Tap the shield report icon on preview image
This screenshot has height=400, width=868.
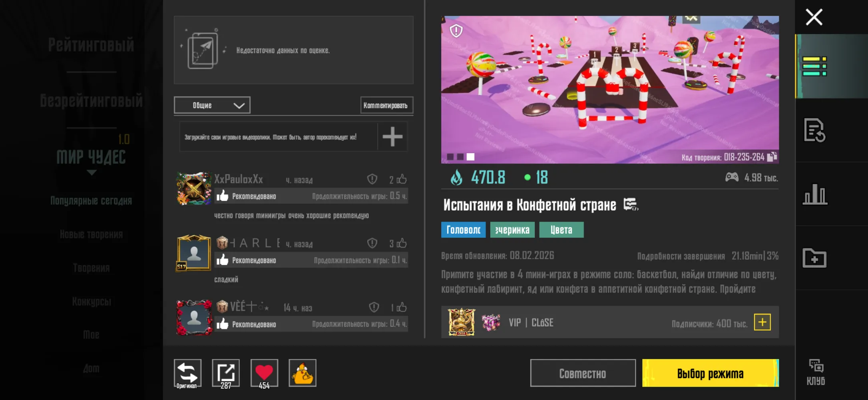(x=456, y=30)
